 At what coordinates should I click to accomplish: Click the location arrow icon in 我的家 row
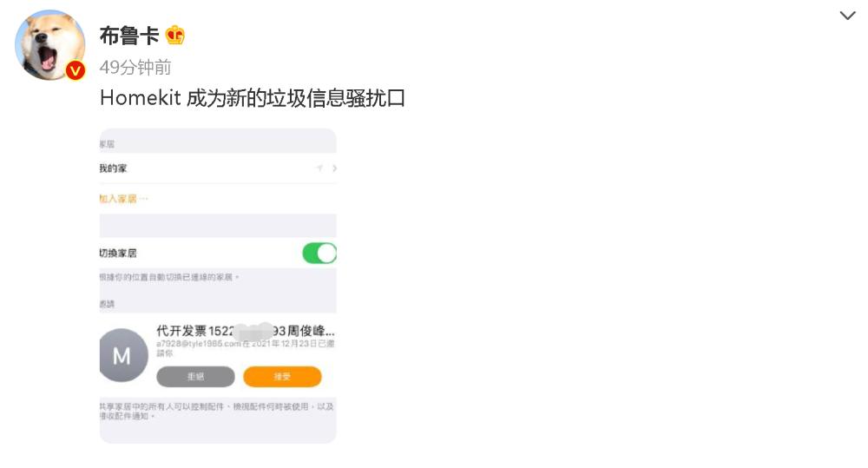tap(320, 168)
